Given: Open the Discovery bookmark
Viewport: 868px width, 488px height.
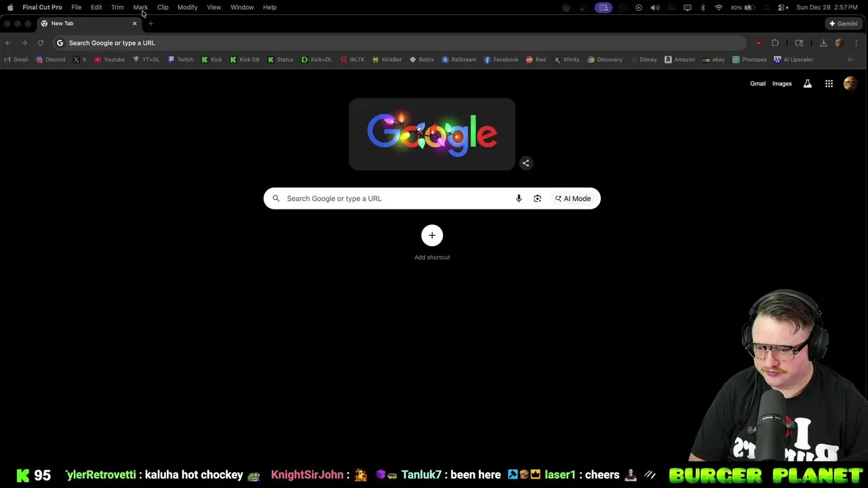Looking at the screenshot, I should [605, 60].
